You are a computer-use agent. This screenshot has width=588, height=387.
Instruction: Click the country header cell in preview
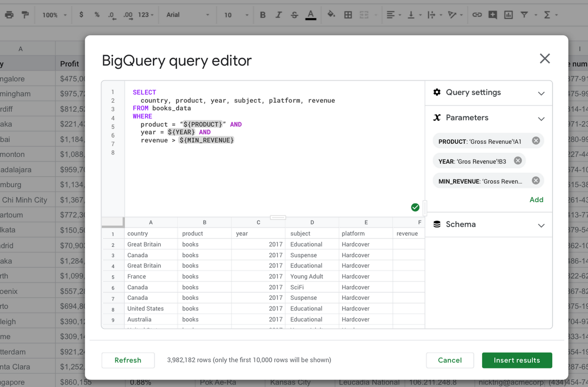151,233
